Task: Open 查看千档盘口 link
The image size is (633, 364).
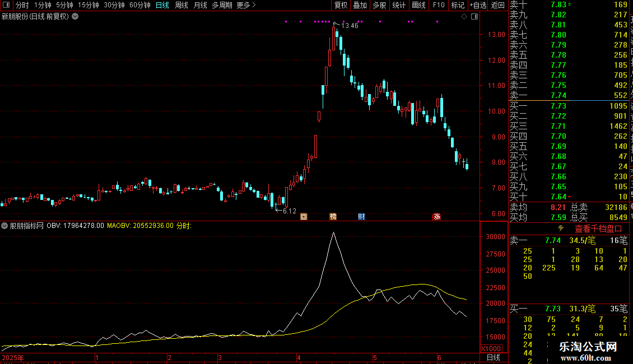Action: 598,229
